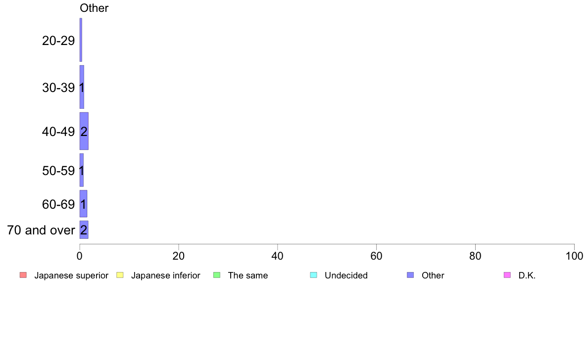Click the 20-29 category label
The width and height of the screenshot is (588, 364).
(x=58, y=41)
